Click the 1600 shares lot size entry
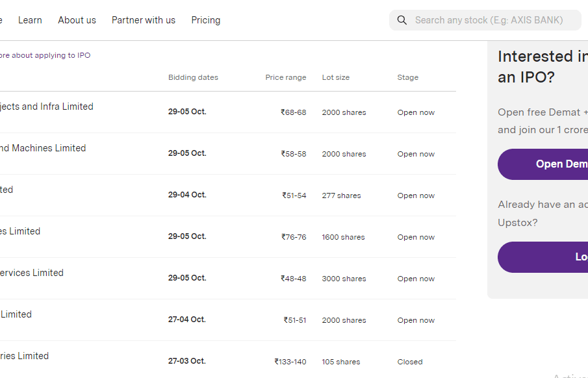 pos(344,237)
